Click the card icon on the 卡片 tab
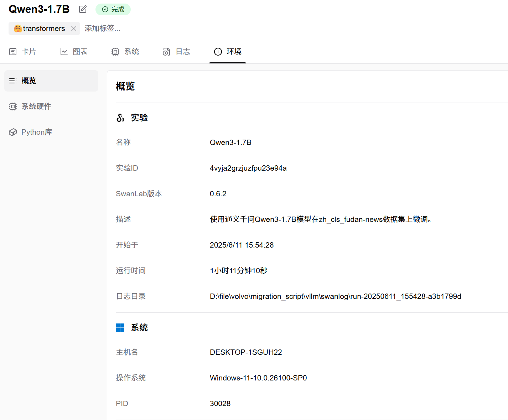Screen dimensions: 508x420 click(13, 52)
